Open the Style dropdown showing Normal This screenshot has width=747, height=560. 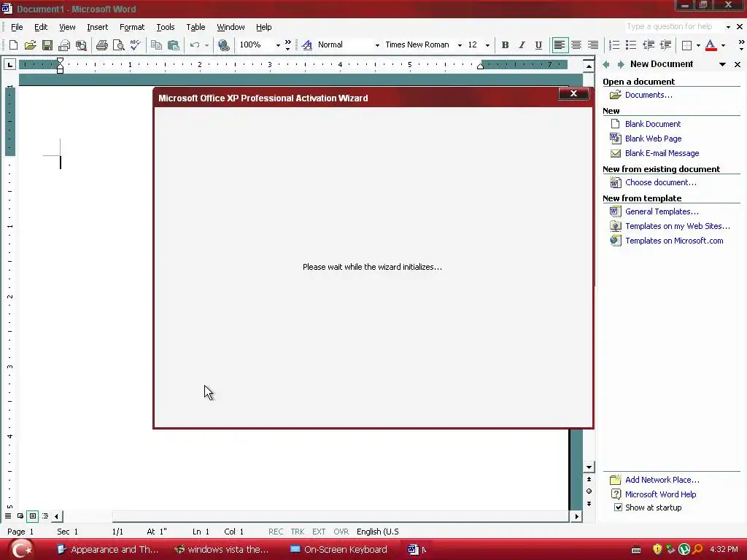click(377, 45)
